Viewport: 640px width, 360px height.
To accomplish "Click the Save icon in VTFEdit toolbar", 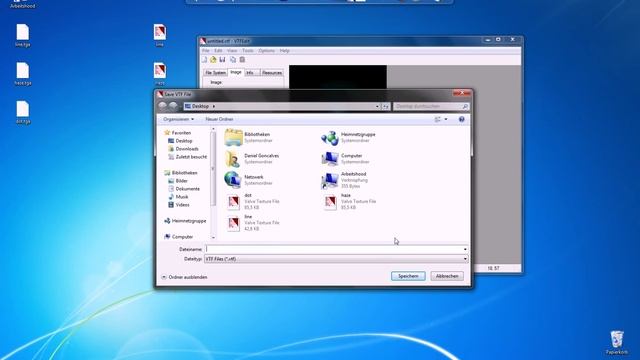I will pos(222,60).
